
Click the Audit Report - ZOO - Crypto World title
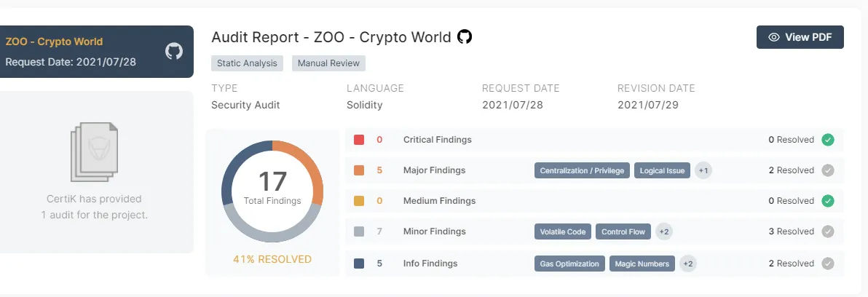click(x=331, y=37)
